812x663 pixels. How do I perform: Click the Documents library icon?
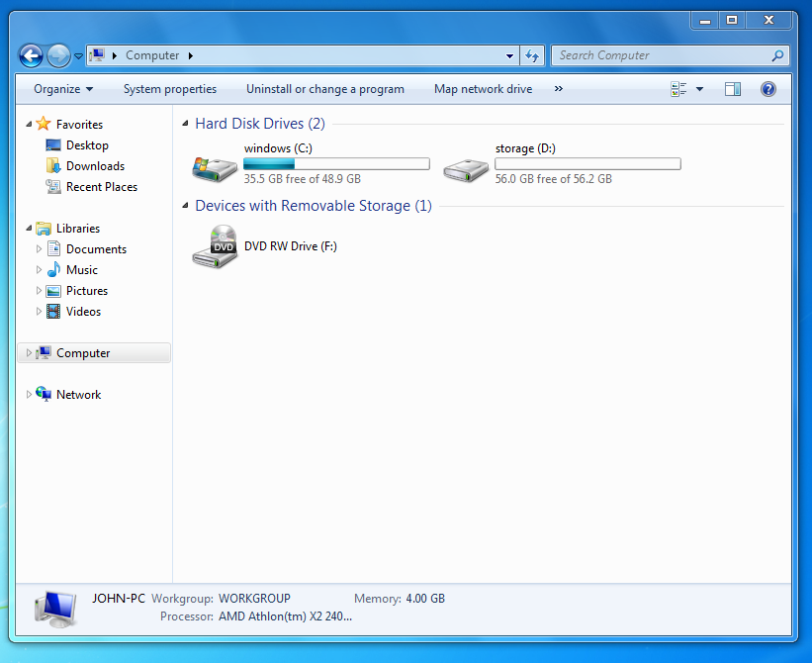click(53, 248)
